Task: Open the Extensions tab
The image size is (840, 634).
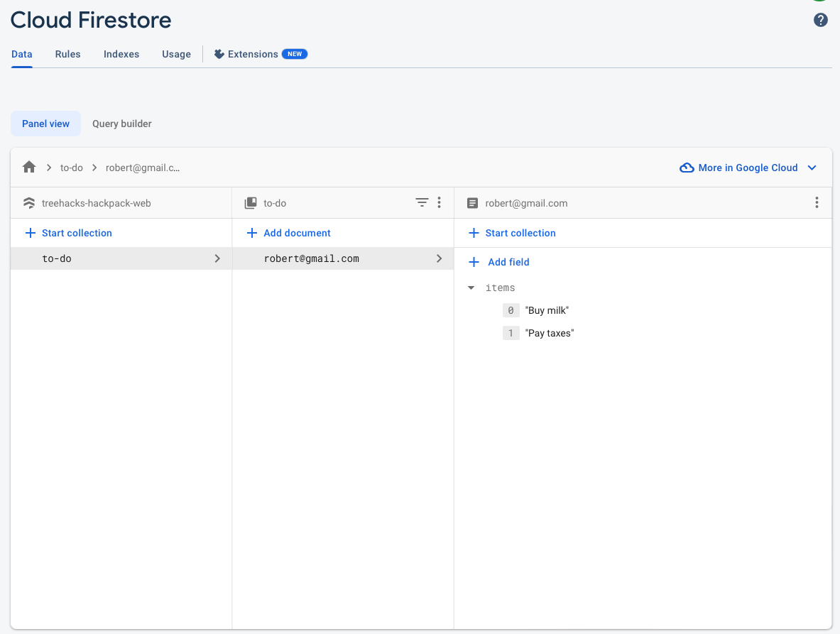Action: coord(253,54)
